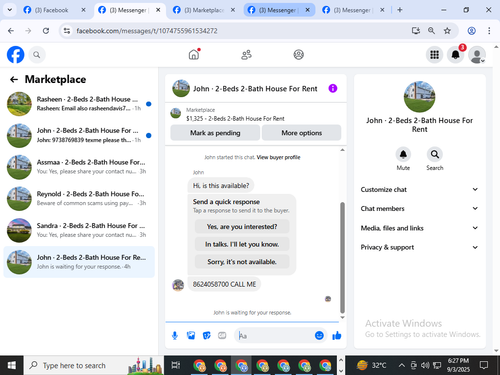500x375 pixels.
Task: Expand the Chat members section
Action: (419, 208)
